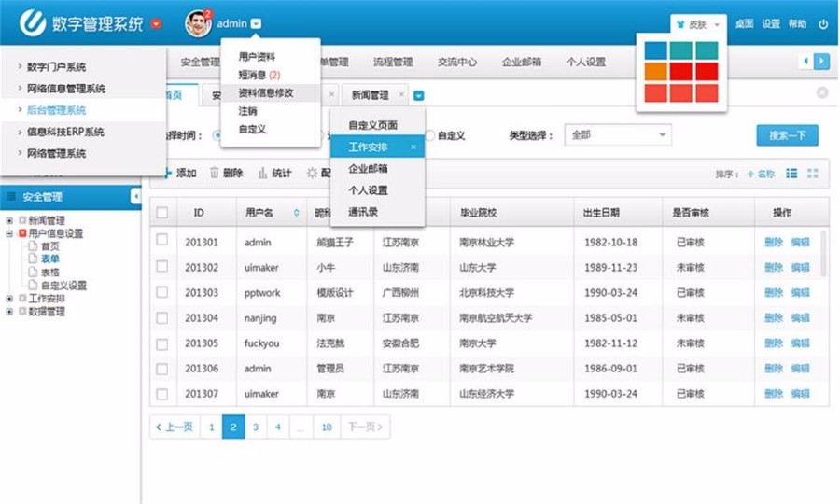
Task: Open 自定义设置 in sidebar tree
Action: click(x=63, y=285)
